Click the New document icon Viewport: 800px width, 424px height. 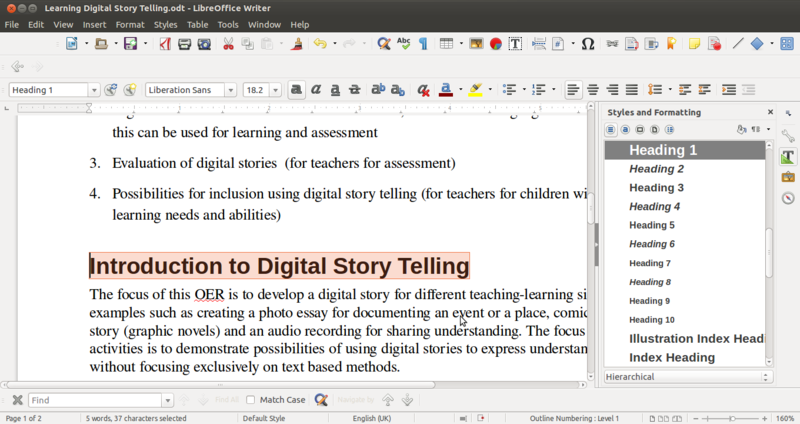pos(71,44)
